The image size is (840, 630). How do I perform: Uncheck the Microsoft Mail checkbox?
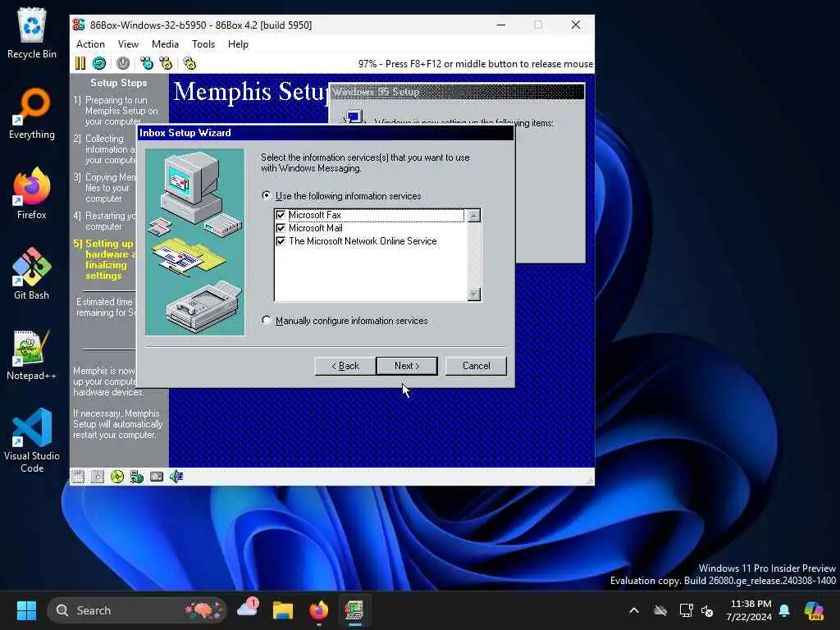pyautogui.click(x=281, y=228)
